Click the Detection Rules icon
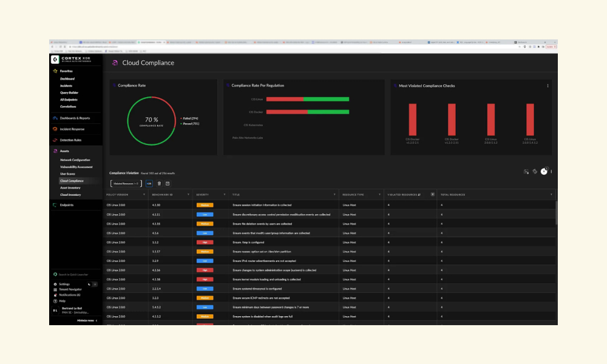Screen dimensions: 607x364 55,140
